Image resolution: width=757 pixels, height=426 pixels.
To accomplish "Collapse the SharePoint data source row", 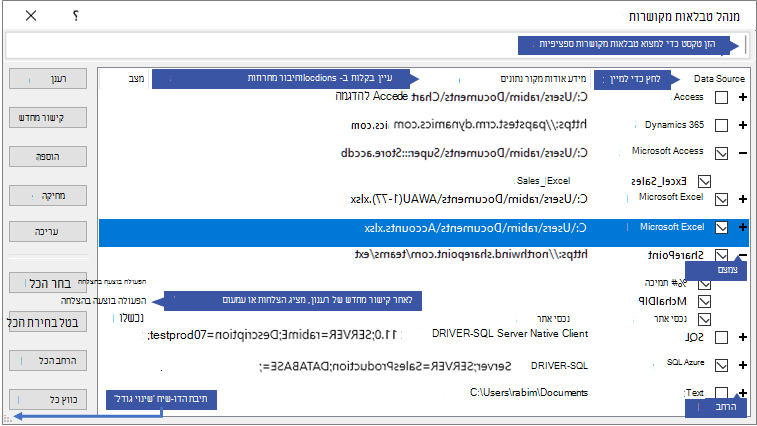I will pos(743,255).
